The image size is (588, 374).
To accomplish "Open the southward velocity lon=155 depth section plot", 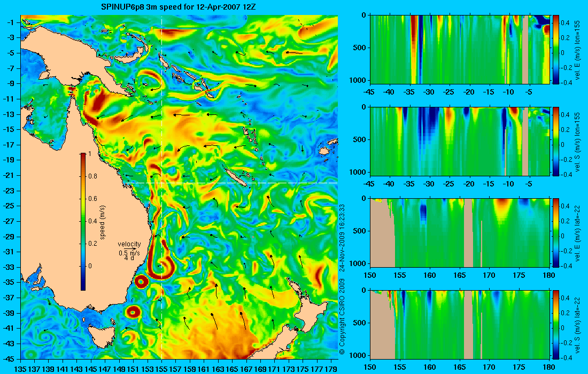I will point(460,141).
